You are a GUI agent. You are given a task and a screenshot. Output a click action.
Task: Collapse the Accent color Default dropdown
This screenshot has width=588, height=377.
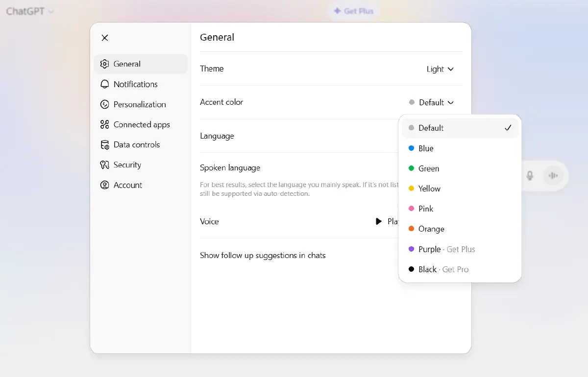pyautogui.click(x=432, y=102)
